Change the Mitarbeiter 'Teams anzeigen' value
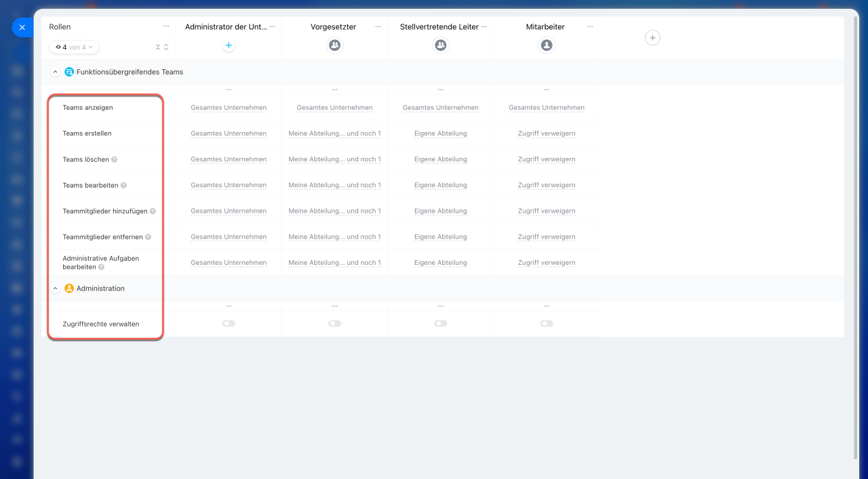Image resolution: width=868 pixels, height=479 pixels. pyautogui.click(x=547, y=108)
